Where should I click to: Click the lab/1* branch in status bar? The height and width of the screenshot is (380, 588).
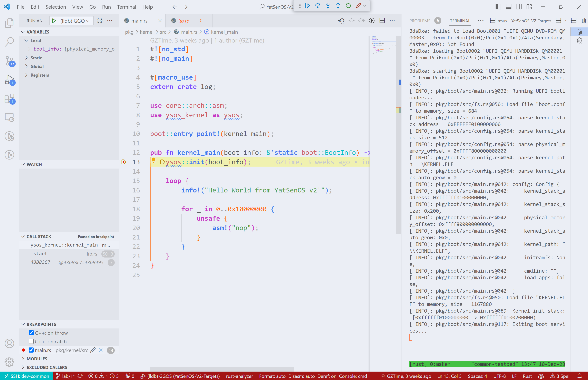point(65,376)
